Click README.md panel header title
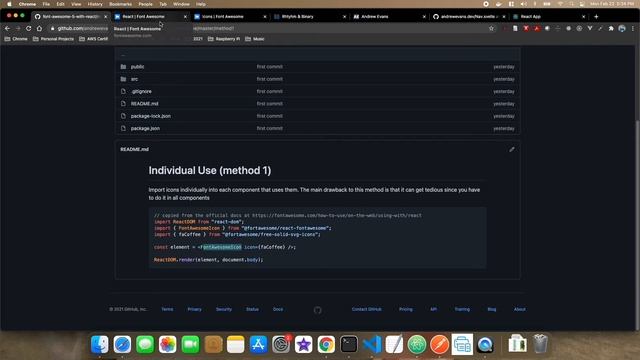Viewport: 640px width, 360px height. tap(134, 149)
